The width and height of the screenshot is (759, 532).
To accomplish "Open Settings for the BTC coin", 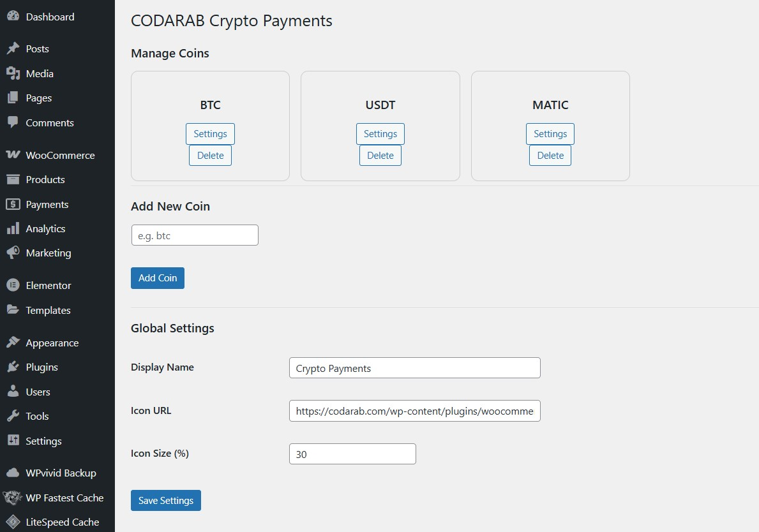I will coord(210,134).
